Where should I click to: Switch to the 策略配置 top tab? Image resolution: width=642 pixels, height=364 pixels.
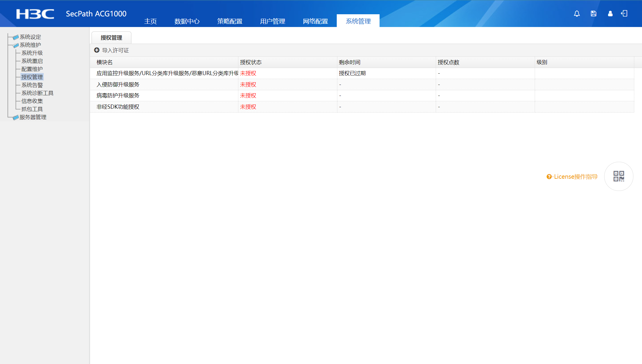point(229,21)
